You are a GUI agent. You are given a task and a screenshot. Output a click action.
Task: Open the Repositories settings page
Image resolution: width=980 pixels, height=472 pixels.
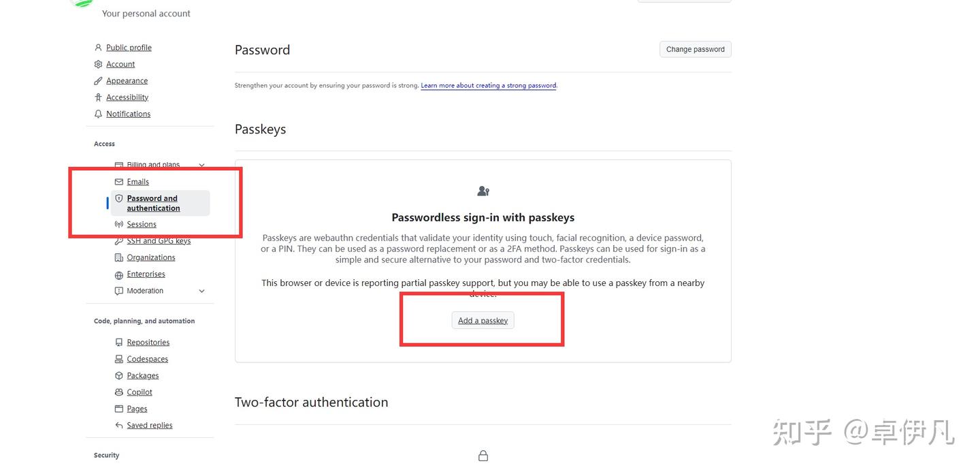tap(148, 343)
